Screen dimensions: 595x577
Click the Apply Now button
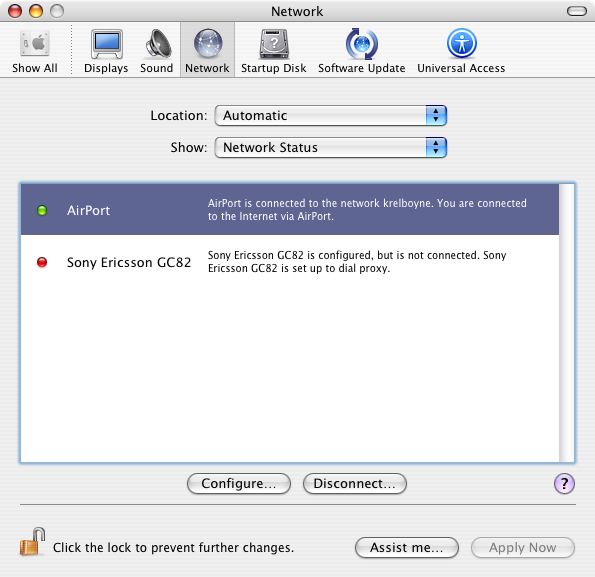(523, 547)
